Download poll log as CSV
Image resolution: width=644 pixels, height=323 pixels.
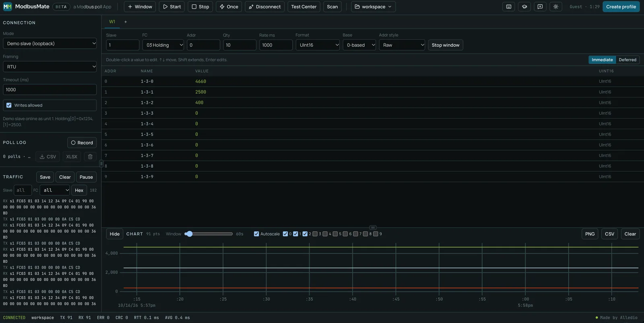coord(48,157)
